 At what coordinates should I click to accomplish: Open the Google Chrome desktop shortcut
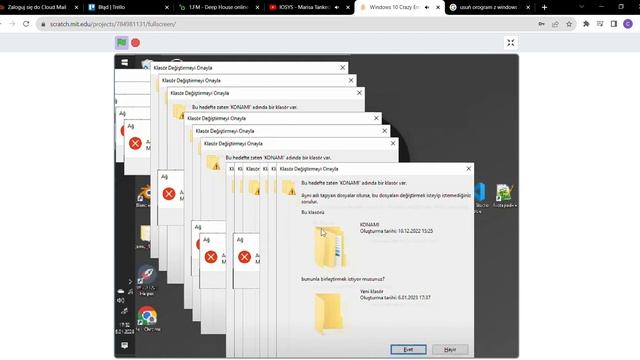(x=147, y=318)
